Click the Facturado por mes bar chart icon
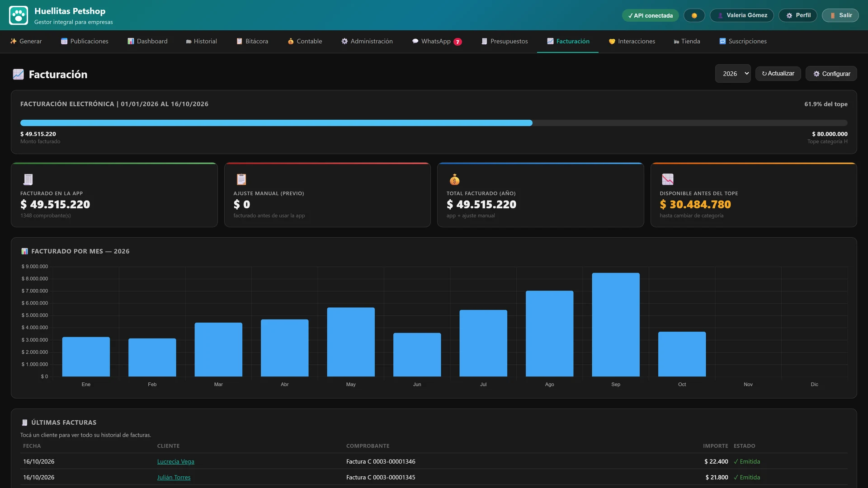 [24, 251]
